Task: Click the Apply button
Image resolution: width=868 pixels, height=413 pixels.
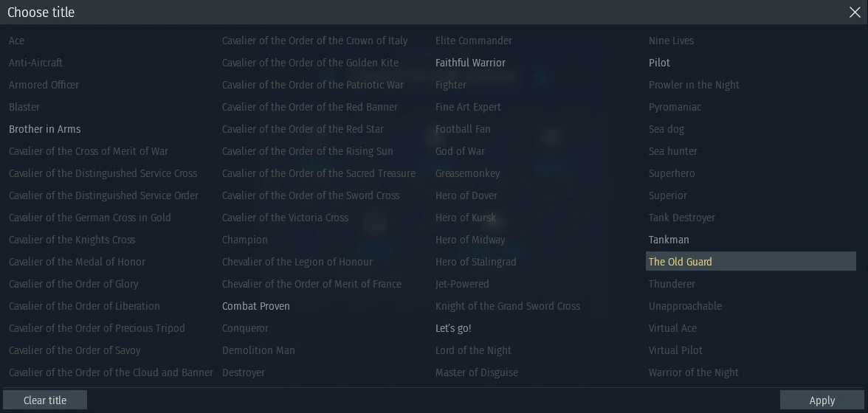Action: (821, 400)
